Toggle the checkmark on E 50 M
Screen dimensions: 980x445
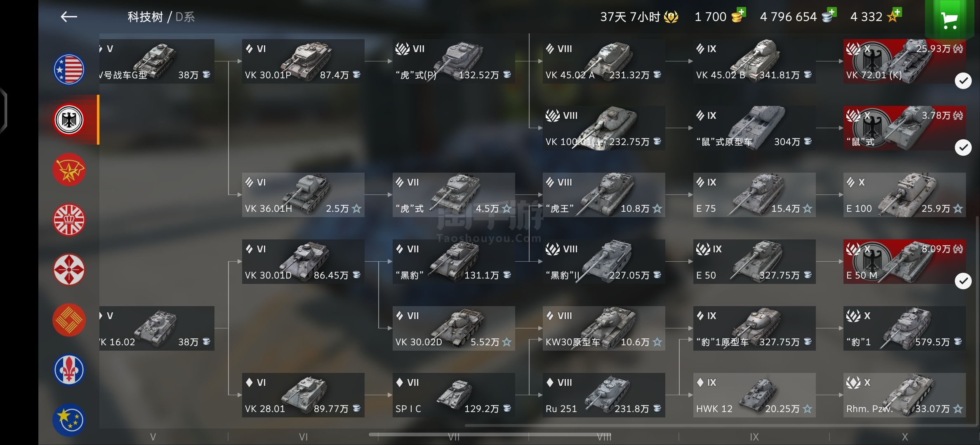[963, 281]
